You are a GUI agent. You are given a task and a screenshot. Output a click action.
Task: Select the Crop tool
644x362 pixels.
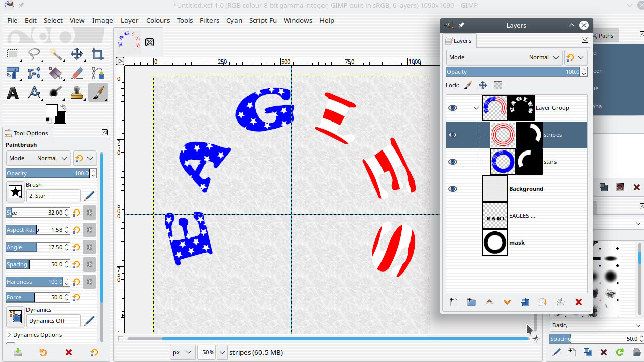tap(98, 54)
